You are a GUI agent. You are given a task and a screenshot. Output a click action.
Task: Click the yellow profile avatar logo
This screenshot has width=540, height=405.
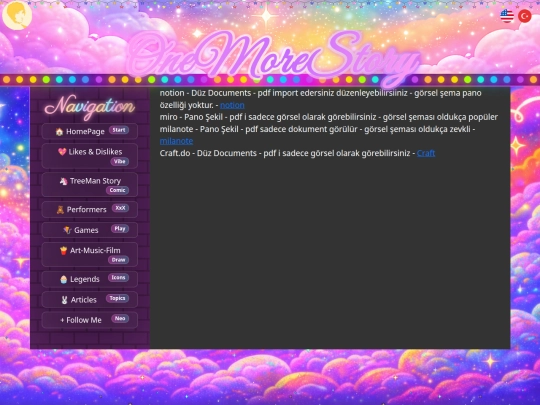pos(17,15)
